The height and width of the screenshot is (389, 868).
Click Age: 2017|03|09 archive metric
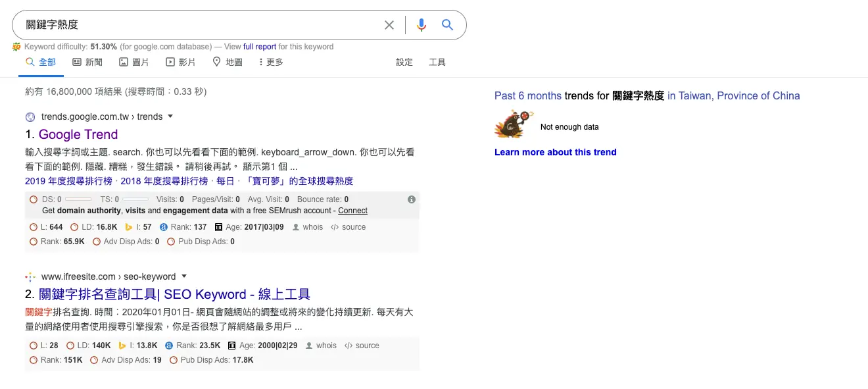coord(249,227)
